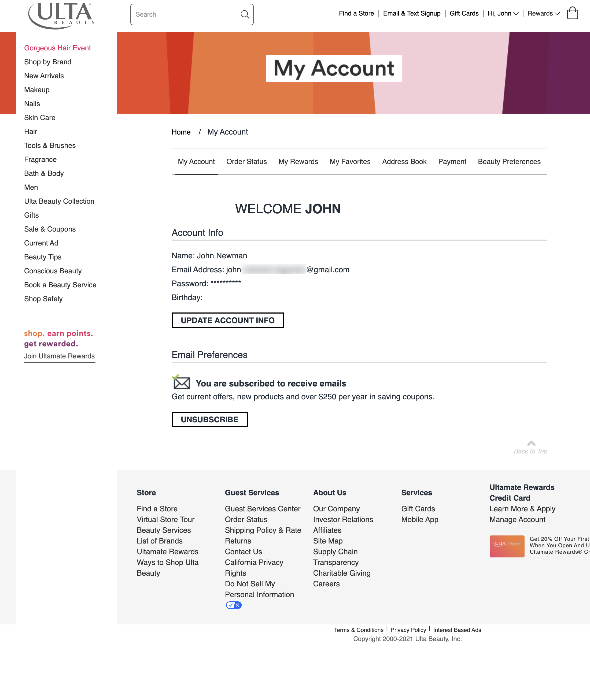
Task: Open the shopping bag
Action: (x=573, y=13)
